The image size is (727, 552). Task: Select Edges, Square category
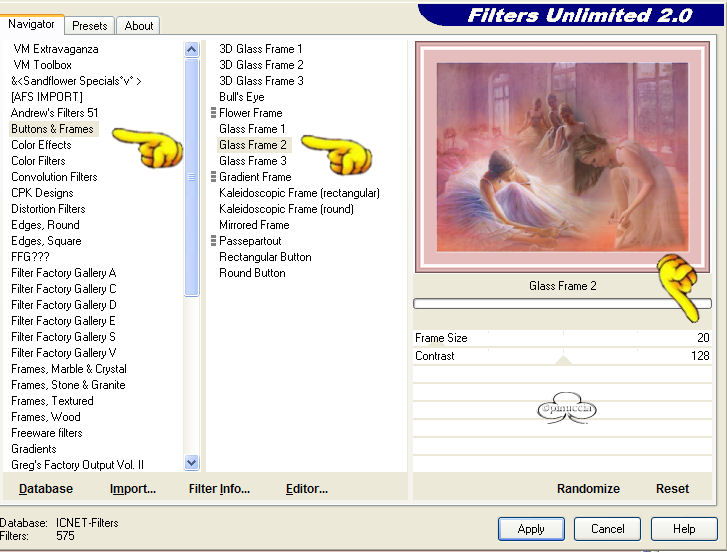[x=46, y=241]
